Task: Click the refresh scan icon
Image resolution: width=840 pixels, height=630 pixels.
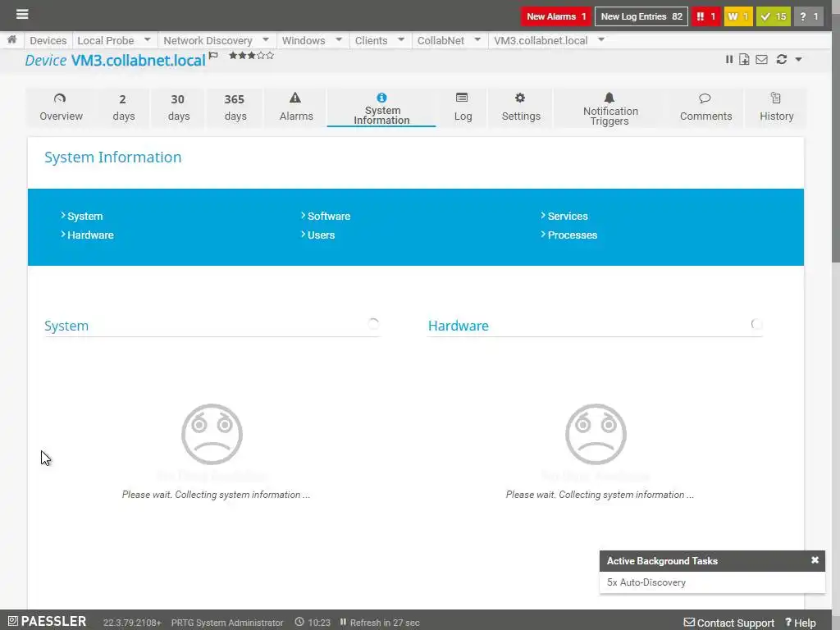Action: [x=782, y=59]
